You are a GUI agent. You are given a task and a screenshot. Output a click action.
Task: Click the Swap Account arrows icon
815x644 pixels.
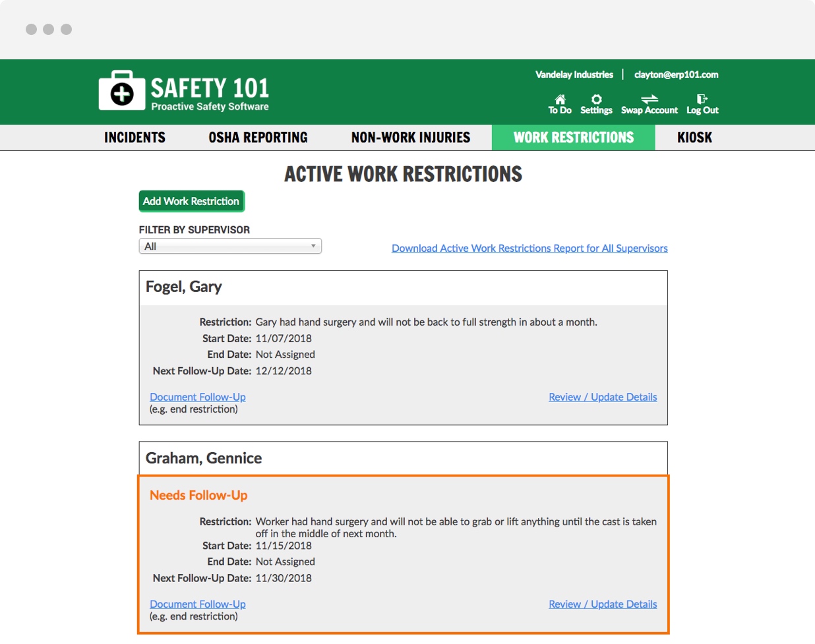tap(649, 100)
